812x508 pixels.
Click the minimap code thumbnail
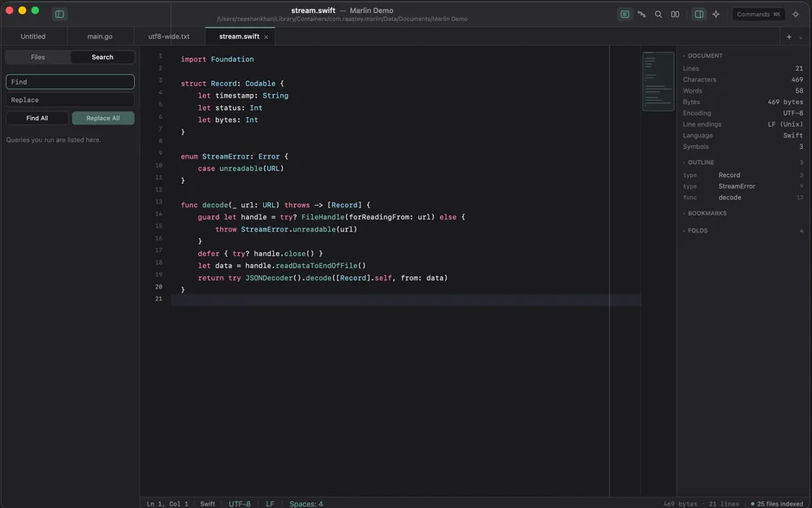(659, 81)
